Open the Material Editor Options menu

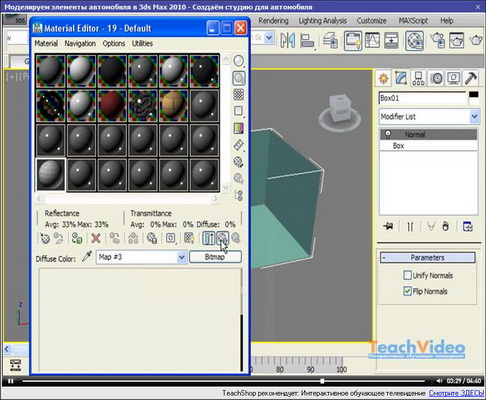pos(114,43)
